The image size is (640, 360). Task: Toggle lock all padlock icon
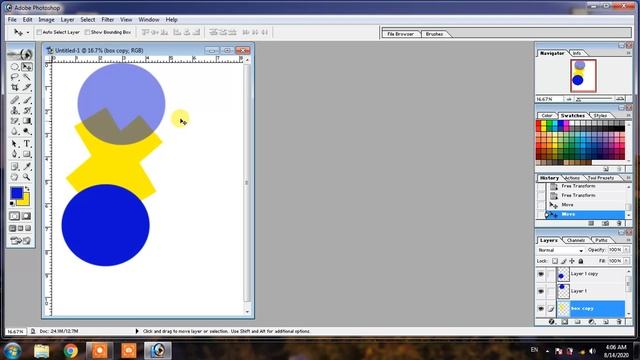(581, 261)
